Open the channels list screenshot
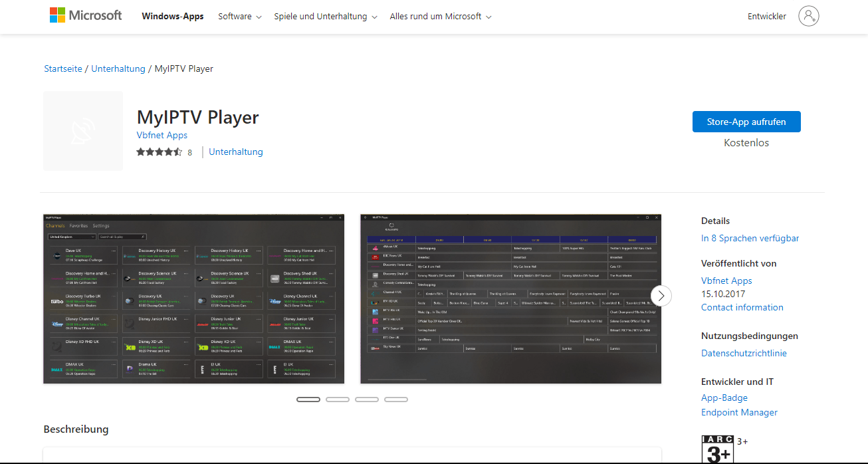The width and height of the screenshot is (868, 464). 194,298
